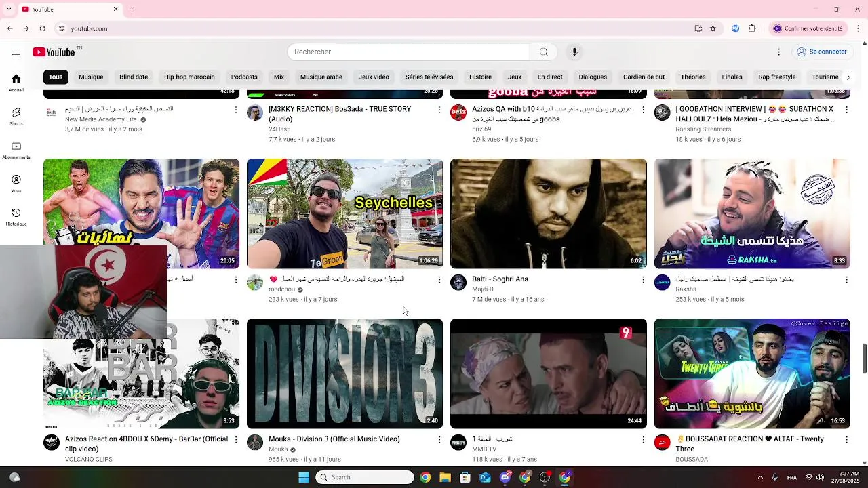Go to Accueil in the sidebar
This screenshot has height=488, width=868.
pyautogui.click(x=16, y=83)
